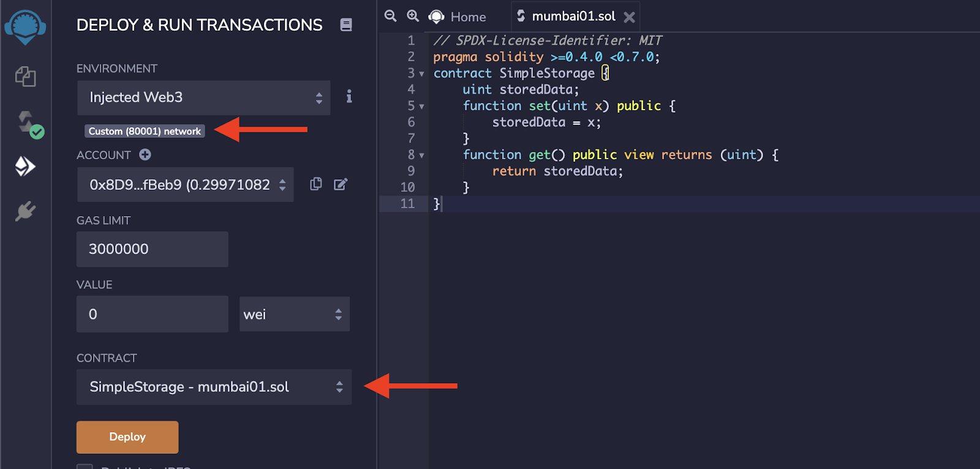Fold the set function at line 5
980x469 pixels.
421,107
